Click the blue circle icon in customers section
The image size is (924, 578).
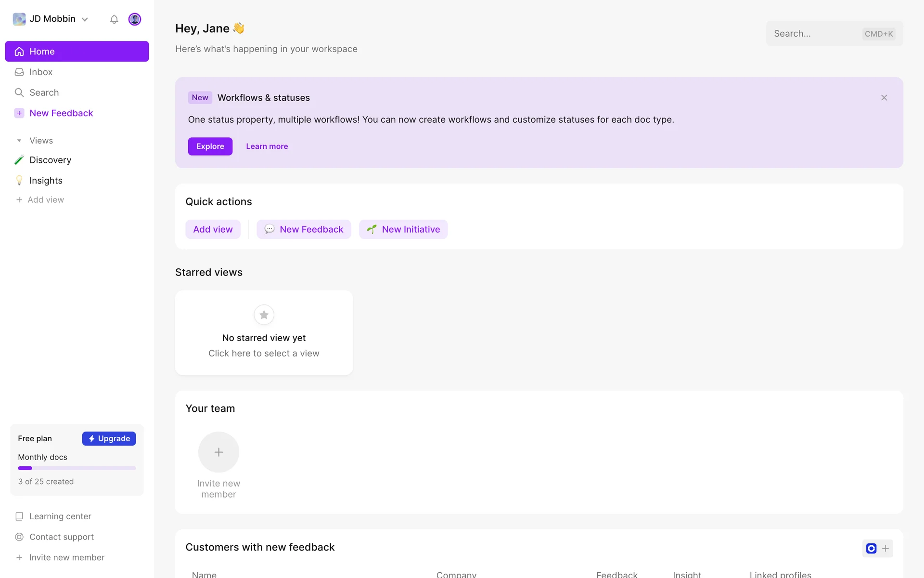pyautogui.click(x=871, y=548)
